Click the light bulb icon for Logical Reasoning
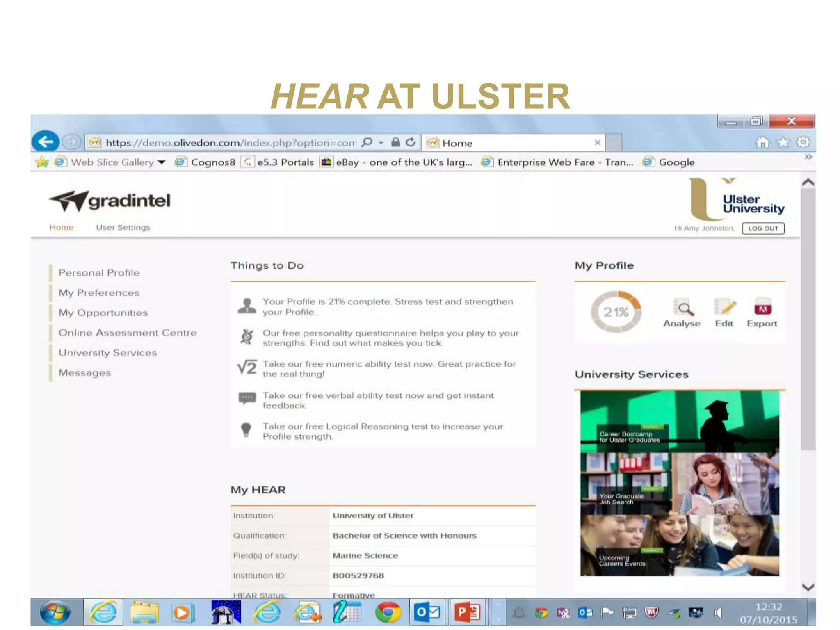Viewport: 840px width, 630px height. click(x=246, y=430)
